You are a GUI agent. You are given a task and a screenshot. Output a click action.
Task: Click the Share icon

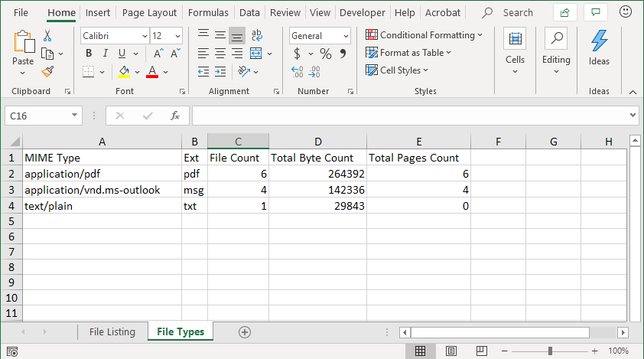(565, 13)
